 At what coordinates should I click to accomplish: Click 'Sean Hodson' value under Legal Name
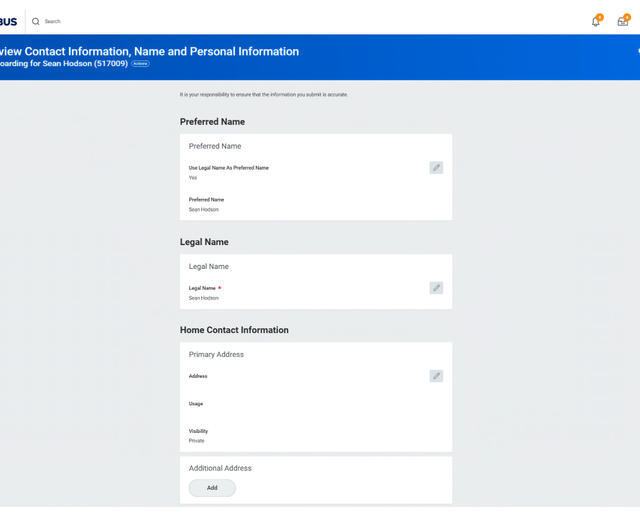point(204,298)
